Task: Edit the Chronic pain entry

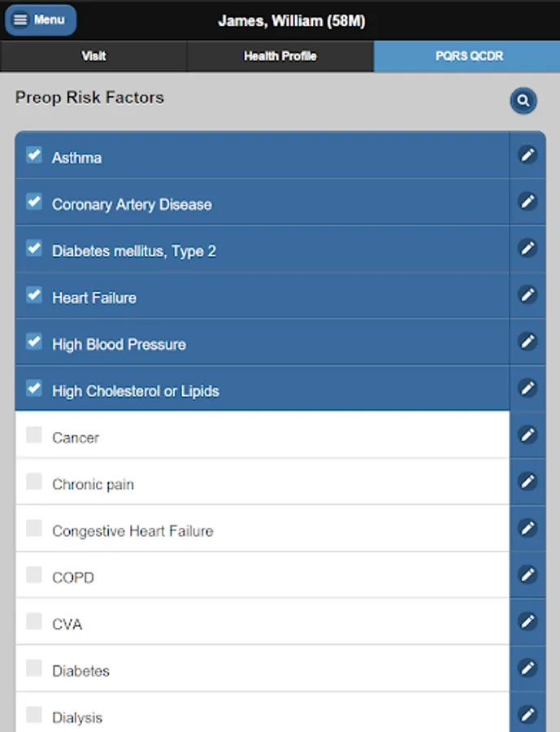Action: click(528, 481)
